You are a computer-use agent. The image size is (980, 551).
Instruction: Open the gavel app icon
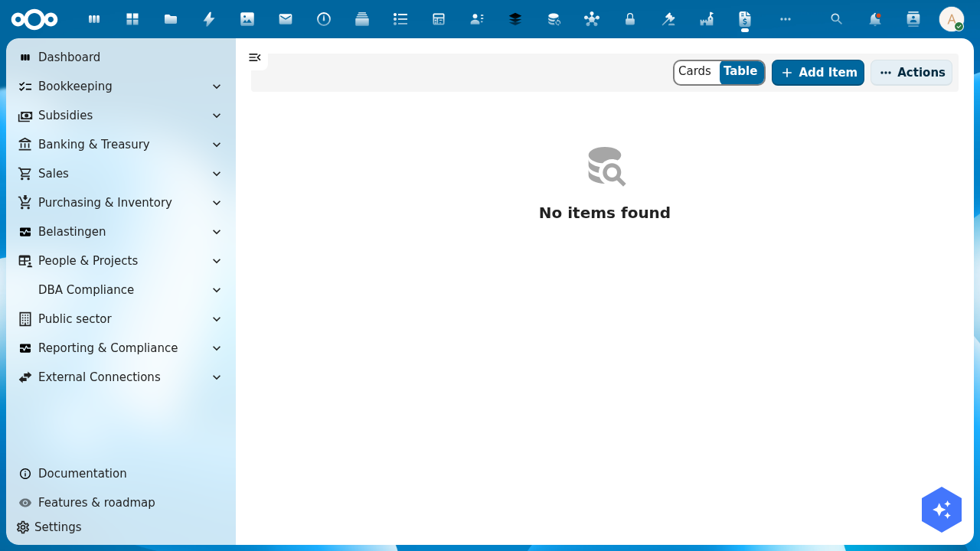coord(668,19)
